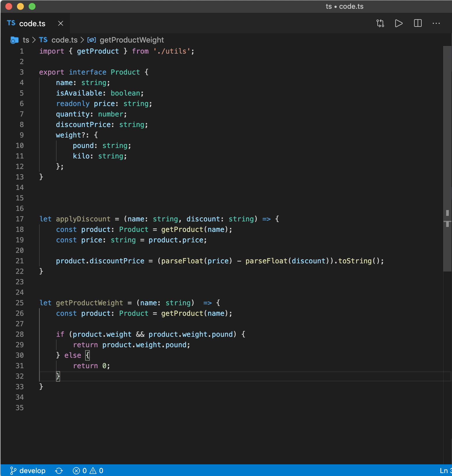Close the code.ts tab
This screenshot has height=476, width=452.
[61, 23]
